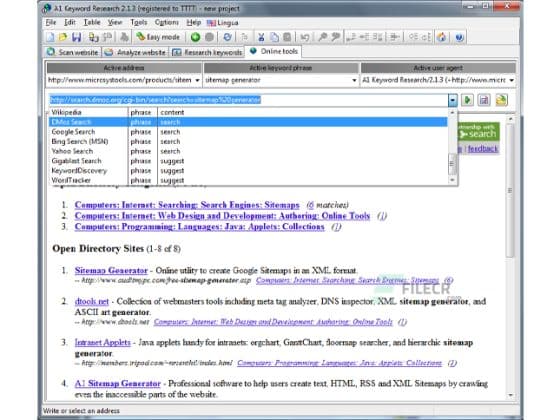Open the Help menu
The width and height of the screenshot is (560, 420).
193,22
